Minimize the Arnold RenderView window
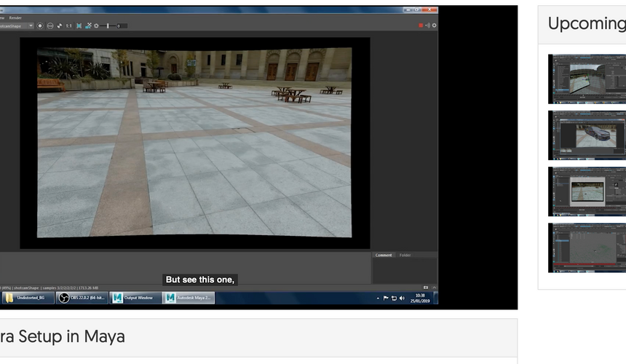 tap(408, 9)
